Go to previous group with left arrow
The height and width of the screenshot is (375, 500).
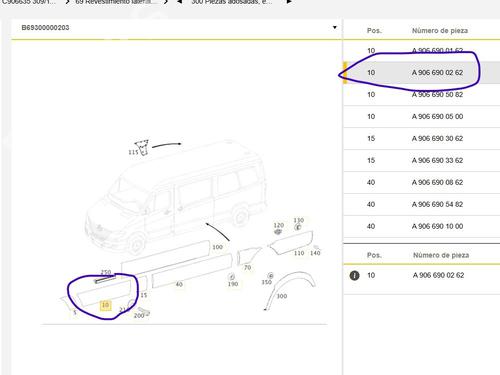(x=179, y=2)
